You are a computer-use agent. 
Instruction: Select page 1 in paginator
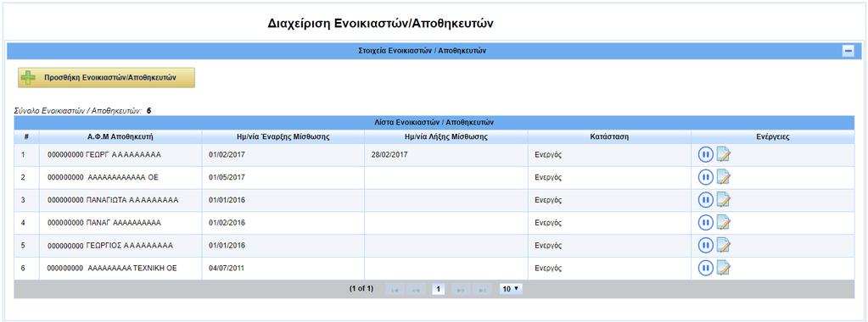point(438,289)
